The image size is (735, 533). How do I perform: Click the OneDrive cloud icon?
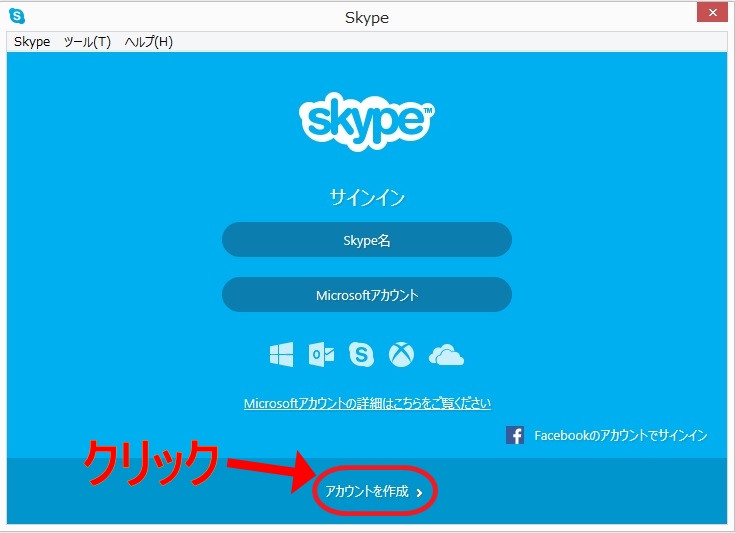click(446, 355)
